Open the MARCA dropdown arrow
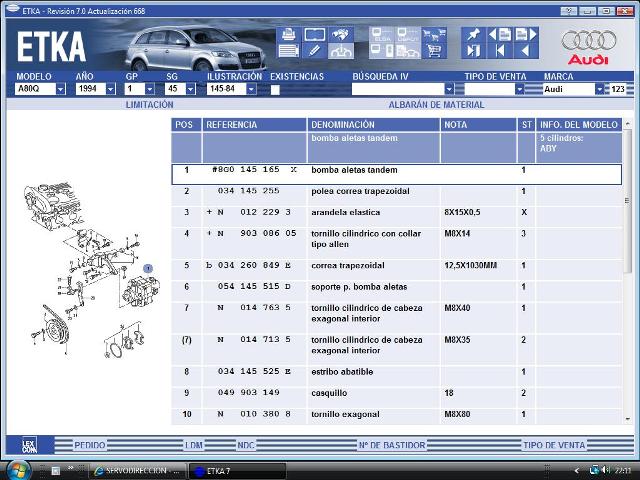The height and width of the screenshot is (480, 640). 599,89
